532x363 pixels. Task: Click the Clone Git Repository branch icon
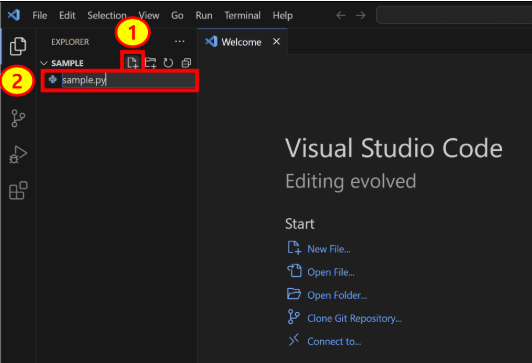click(x=293, y=317)
